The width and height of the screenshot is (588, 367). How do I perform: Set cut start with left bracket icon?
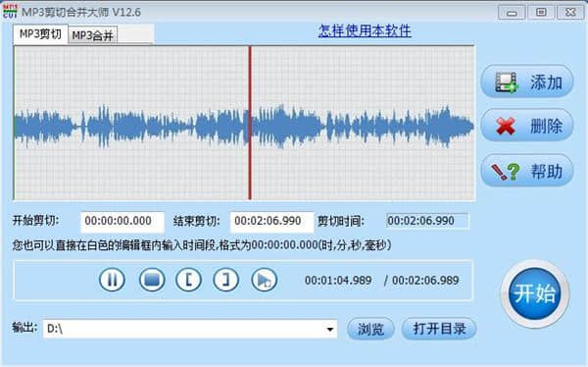pos(188,280)
